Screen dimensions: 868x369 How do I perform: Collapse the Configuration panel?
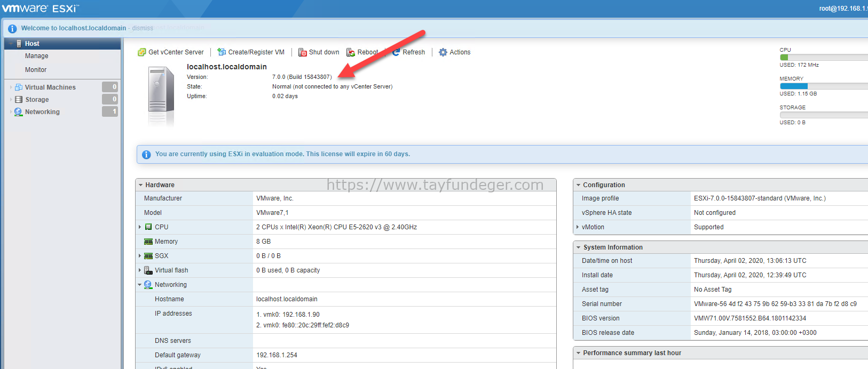tap(578, 185)
